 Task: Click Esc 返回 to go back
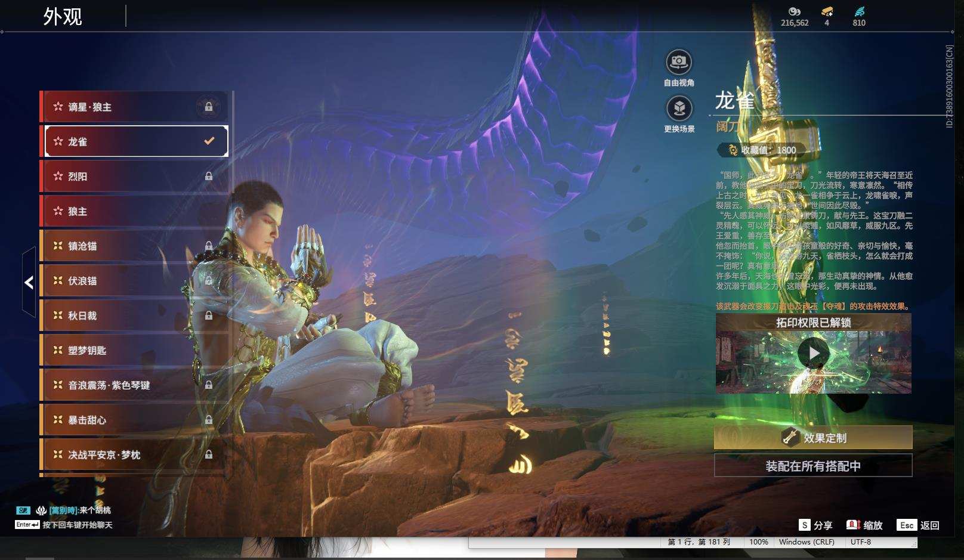918,525
